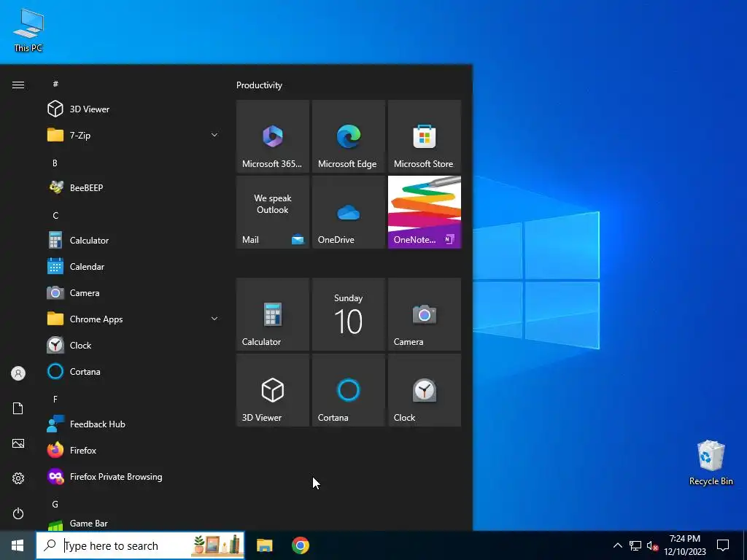Launch Cortana from the app list

pyautogui.click(x=133, y=371)
